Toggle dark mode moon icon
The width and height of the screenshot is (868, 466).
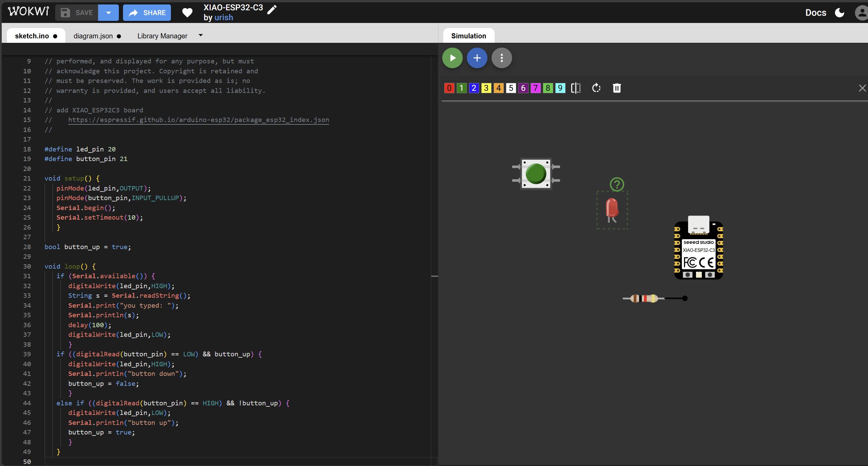(840, 13)
